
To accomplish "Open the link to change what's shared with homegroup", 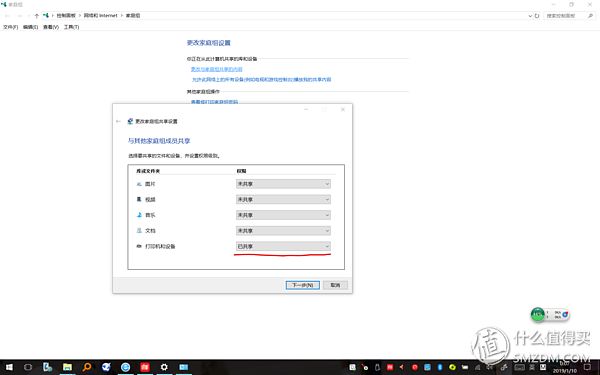I will (217, 69).
